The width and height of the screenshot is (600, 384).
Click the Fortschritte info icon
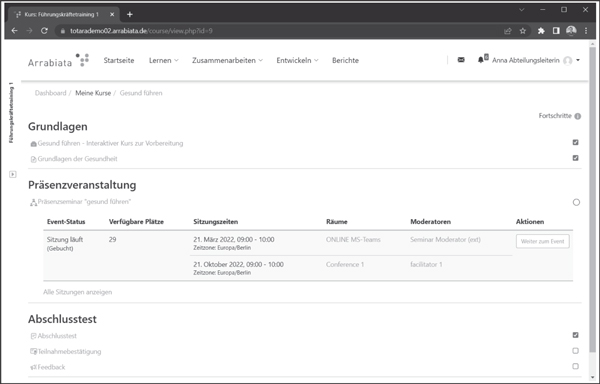577,116
